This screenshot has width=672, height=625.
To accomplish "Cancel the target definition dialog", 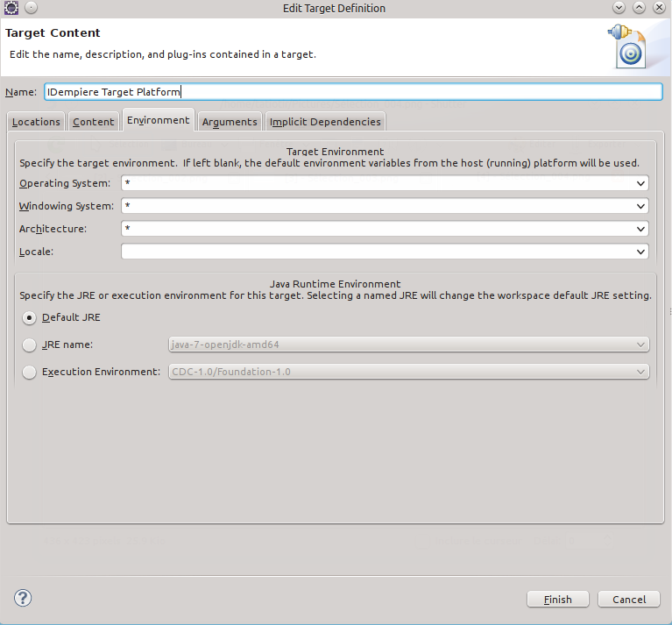I will click(629, 600).
